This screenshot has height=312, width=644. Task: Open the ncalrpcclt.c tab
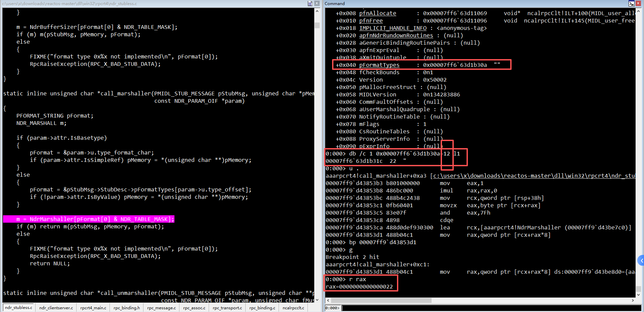tap(293, 308)
